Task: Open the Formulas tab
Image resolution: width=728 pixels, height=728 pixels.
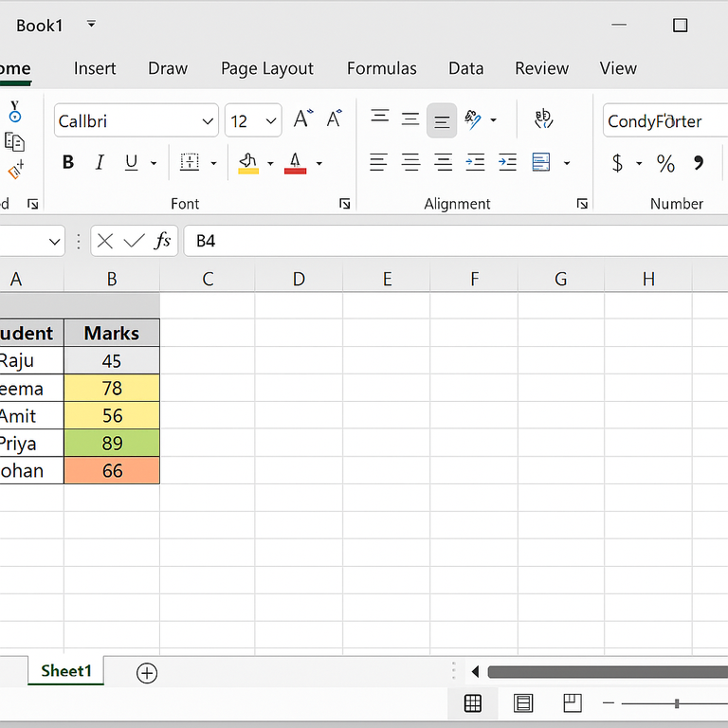Action: tap(382, 68)
